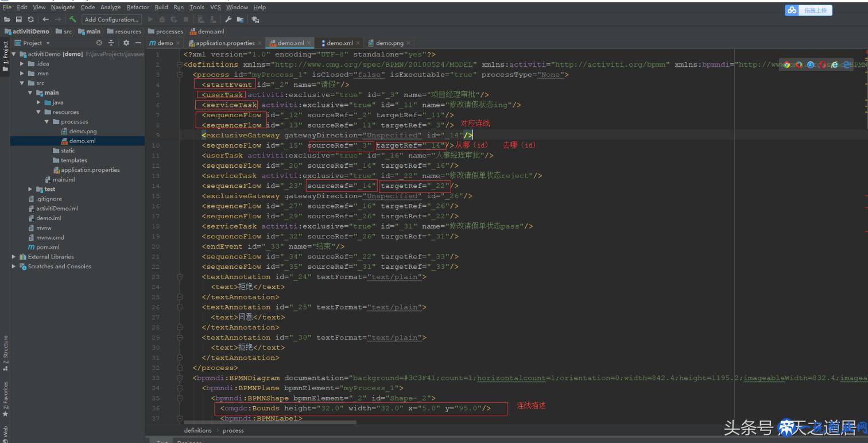Click line number 20 in gutter
Screen dimensions: 868x443
(x=156, y=246)
